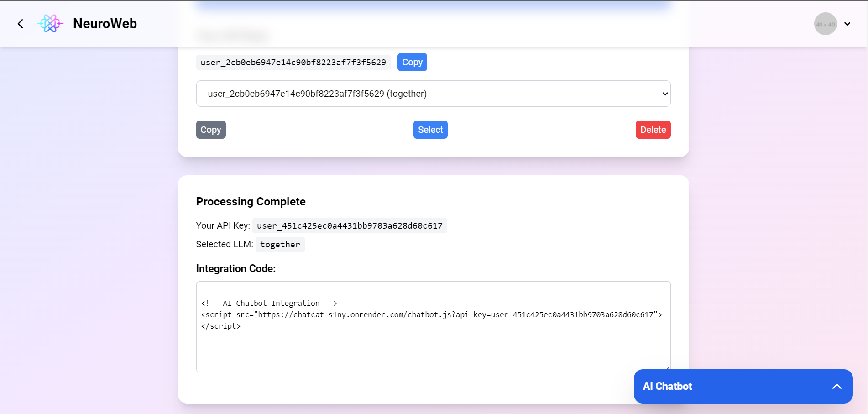Viewport: 868px width, 414px height.
Task: Click the Integration Code label
Action: 236,268
